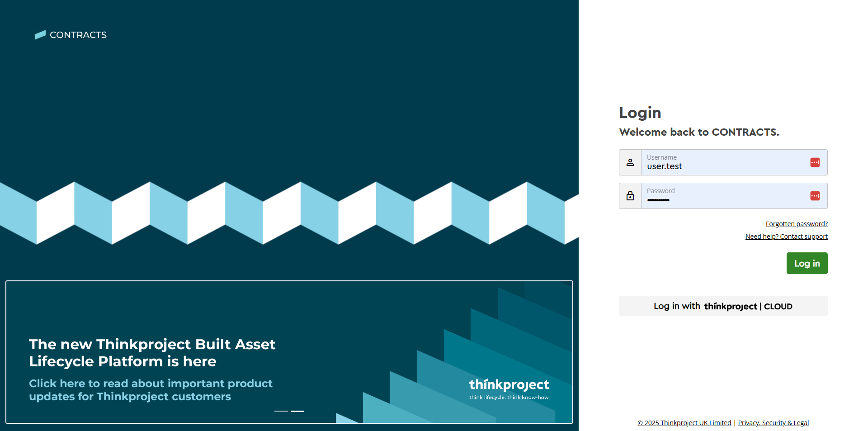
Task: Click 'think lifecycle. think know-how.' tagline
Action: point(509,398)
